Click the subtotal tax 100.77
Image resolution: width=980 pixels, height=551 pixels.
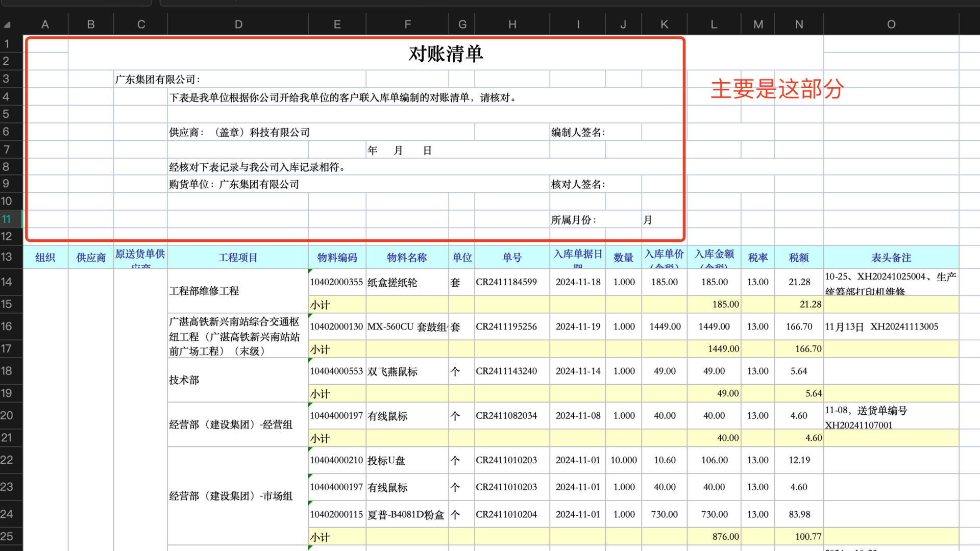click(x=799, y=537)
